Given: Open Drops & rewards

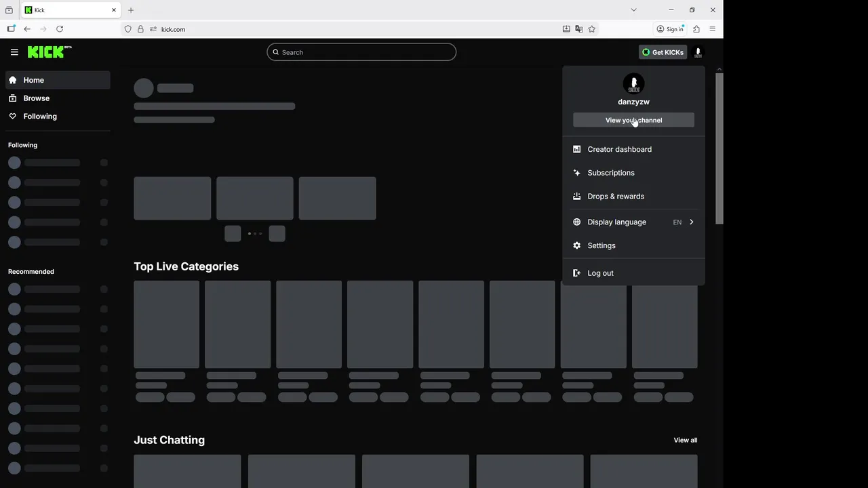Looking at the screenshot, I should click(633, 197).
